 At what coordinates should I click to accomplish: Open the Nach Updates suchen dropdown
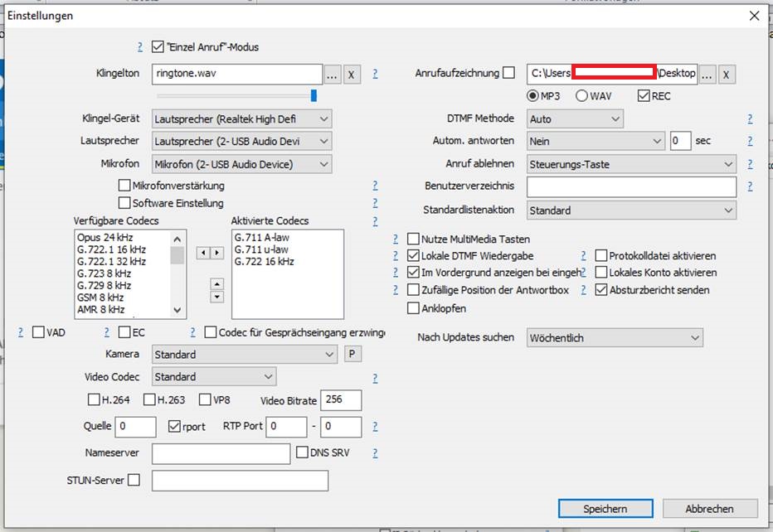point(615,337)
